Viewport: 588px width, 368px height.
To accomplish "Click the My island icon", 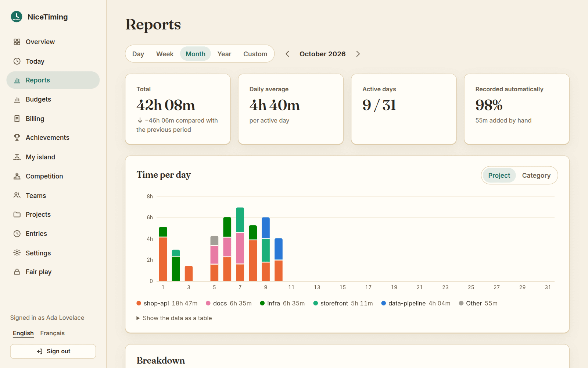I will 17,157.
